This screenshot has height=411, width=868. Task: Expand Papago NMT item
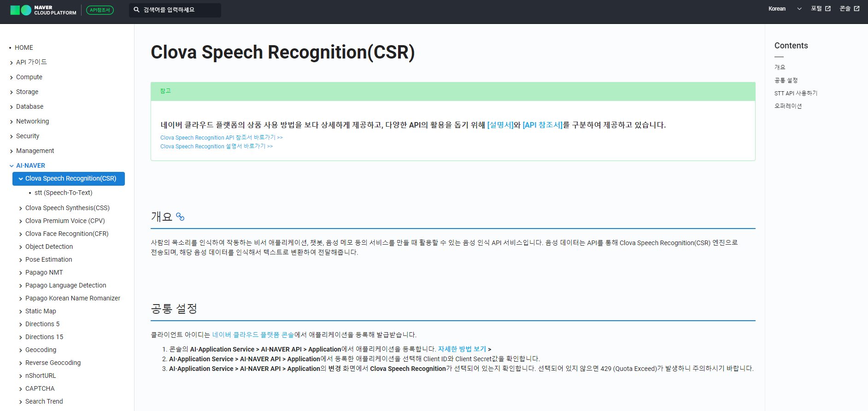point(44,272)
